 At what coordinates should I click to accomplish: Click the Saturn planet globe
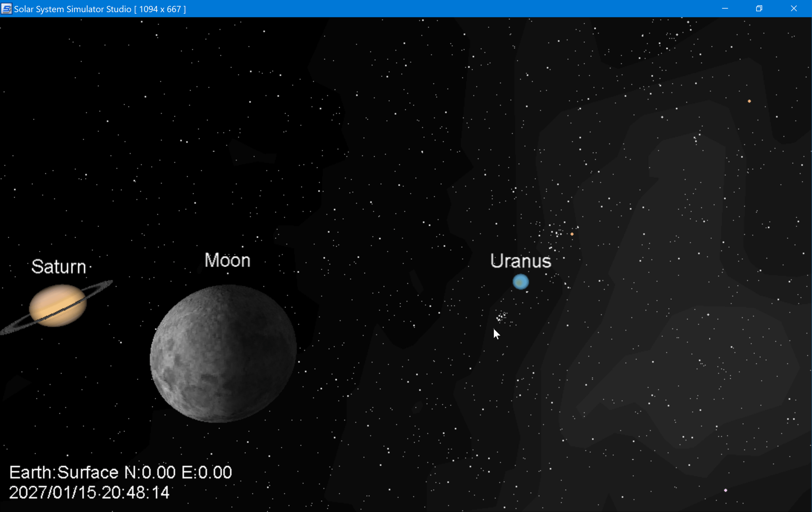(58, 305)
